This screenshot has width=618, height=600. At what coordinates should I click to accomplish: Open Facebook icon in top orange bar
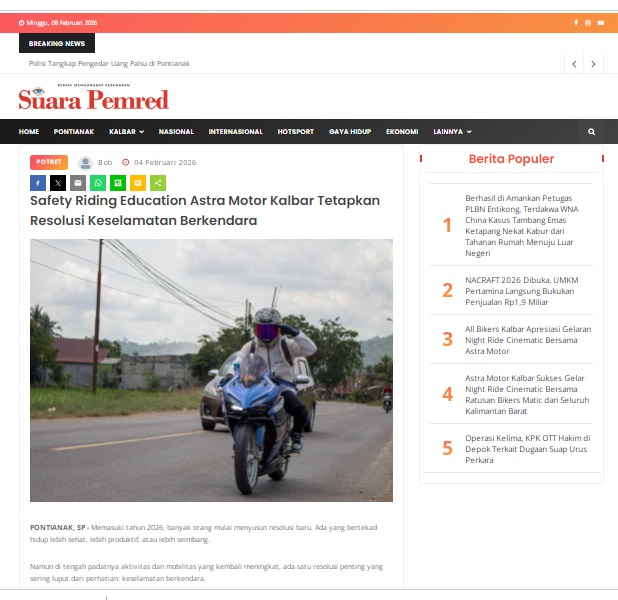click(x=576, y=23)
